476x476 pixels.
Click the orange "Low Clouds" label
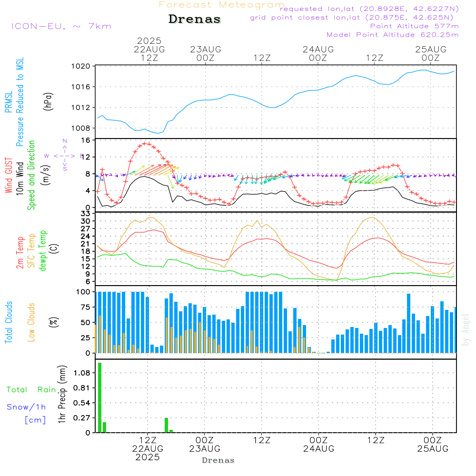click(x=31, y=322)
